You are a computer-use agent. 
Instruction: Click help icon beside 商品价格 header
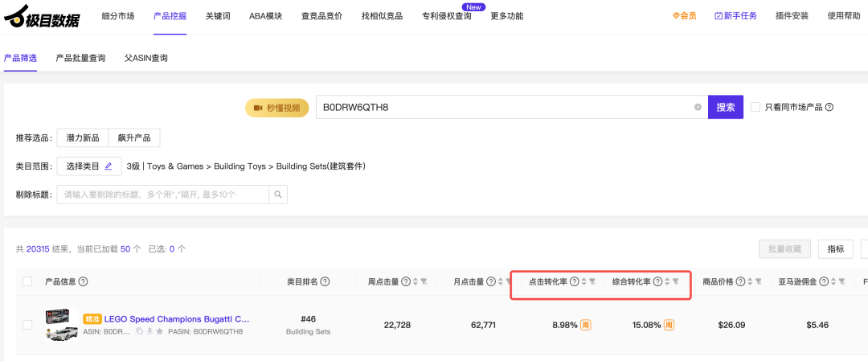(x=740, y=282)
